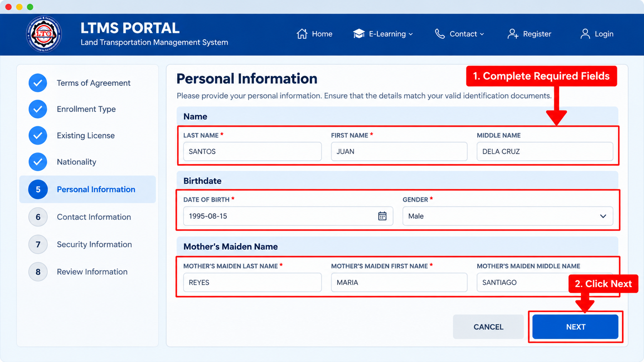Click the step 5 number badge

pyautogui.click(x=38, y=189)
